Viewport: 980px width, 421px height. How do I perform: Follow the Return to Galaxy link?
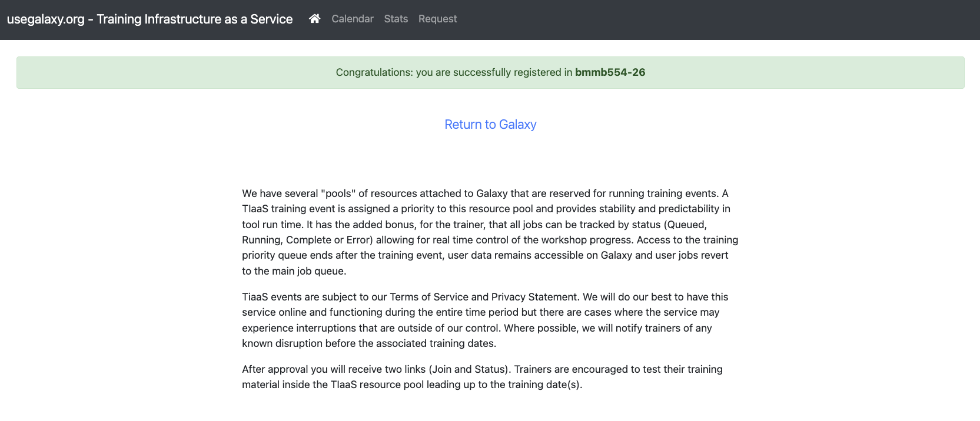point(490,125)
